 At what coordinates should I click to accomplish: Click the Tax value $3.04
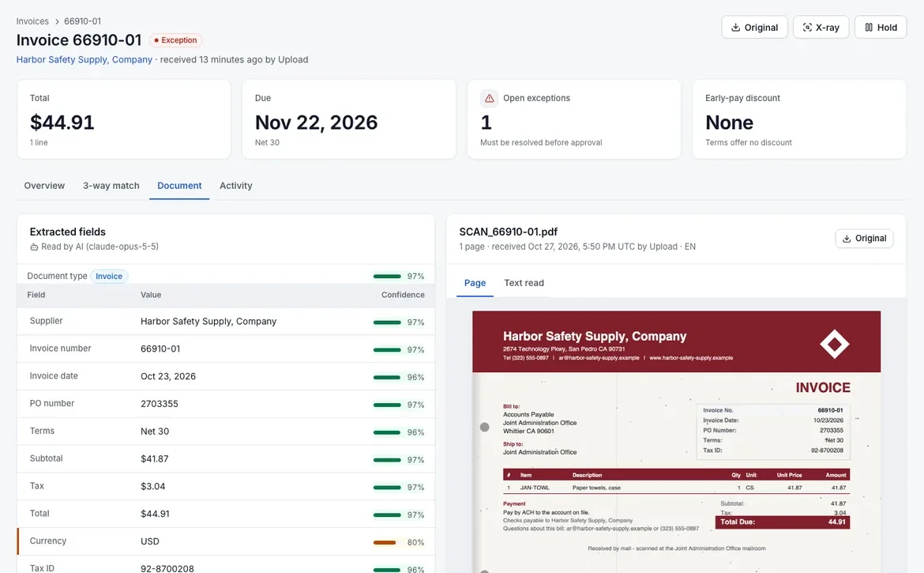coord(152,486)
